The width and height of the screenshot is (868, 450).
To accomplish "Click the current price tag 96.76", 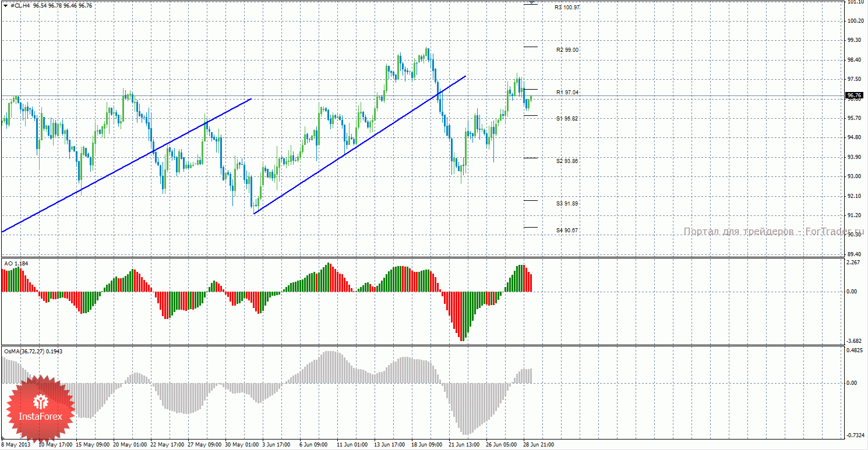I will point(854,95).
